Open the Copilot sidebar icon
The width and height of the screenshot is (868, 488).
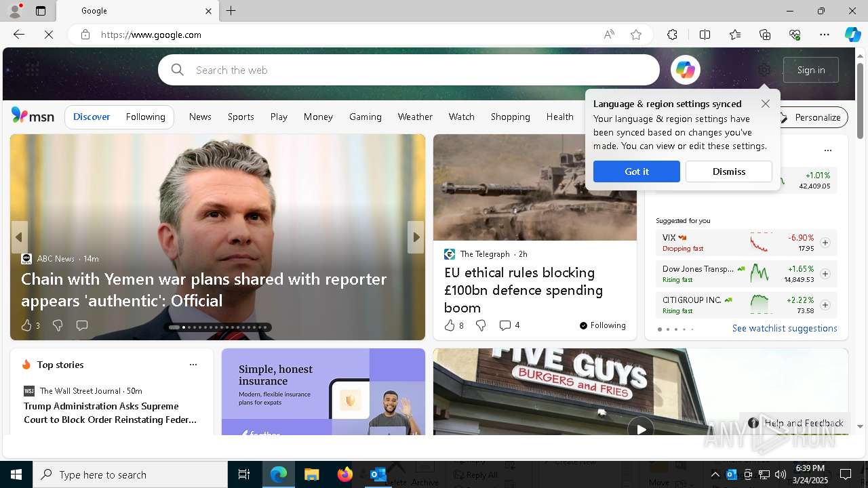tap(852, 35)
